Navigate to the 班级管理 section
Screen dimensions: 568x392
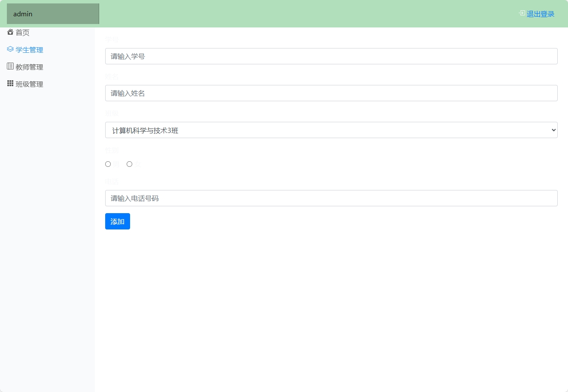29,84
